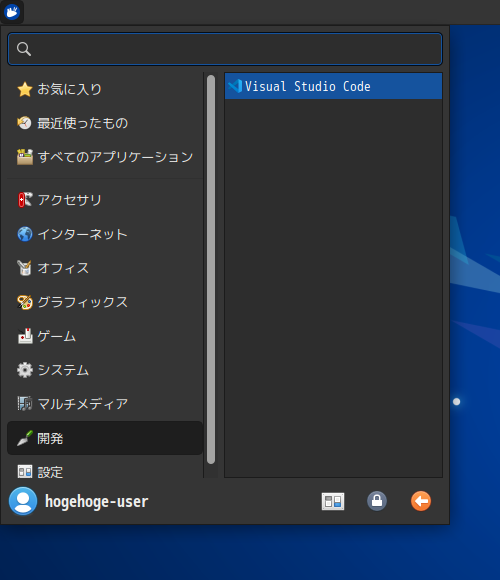This screenshot has height=580, width=500.
Task: Launch Visual Studio Code
Action: click(x=333, y=86)
